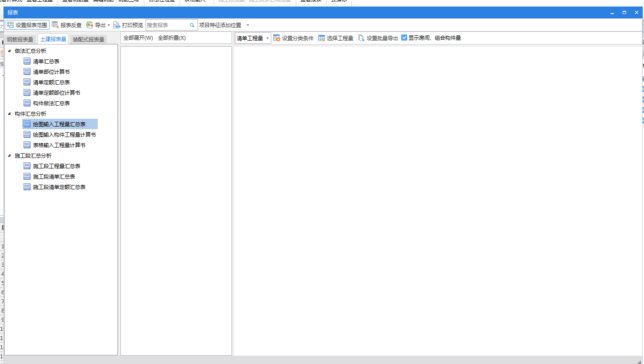Select 清单定额部位计算书 report icon
The image size is (644, 364).
(x=27, y=93)
